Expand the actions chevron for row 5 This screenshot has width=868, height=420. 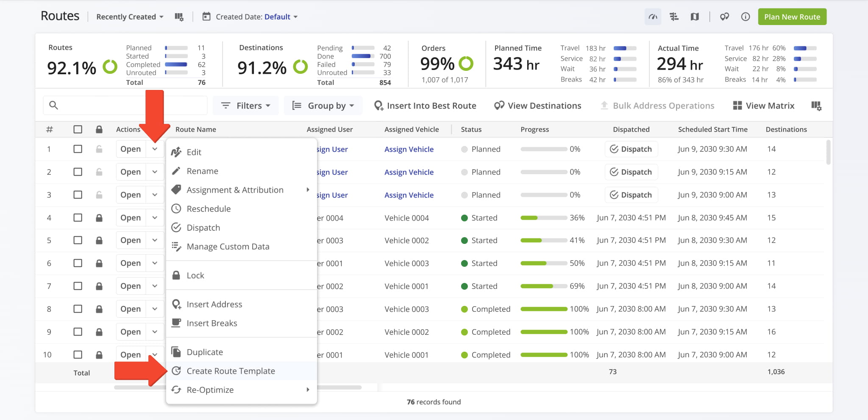pos(155,240)
